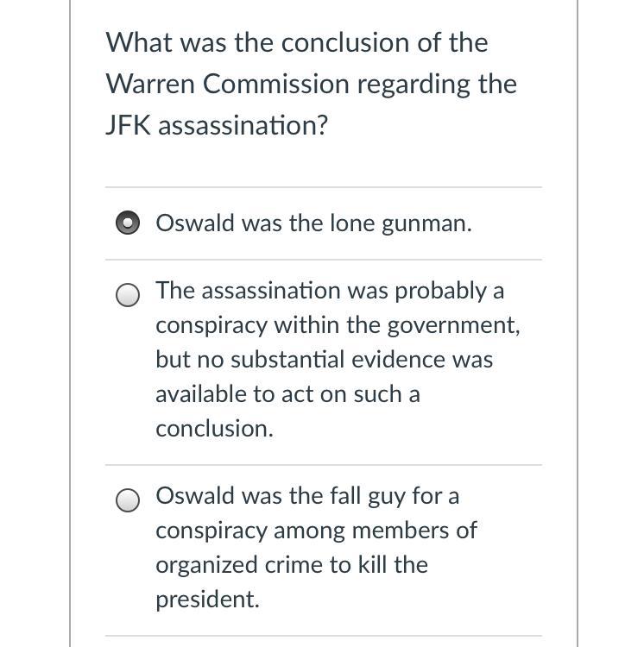Select the 'Oswald was the lone gunman' radio button
Viewport: 644px width, 647px height.
click(x=127, y=223)
